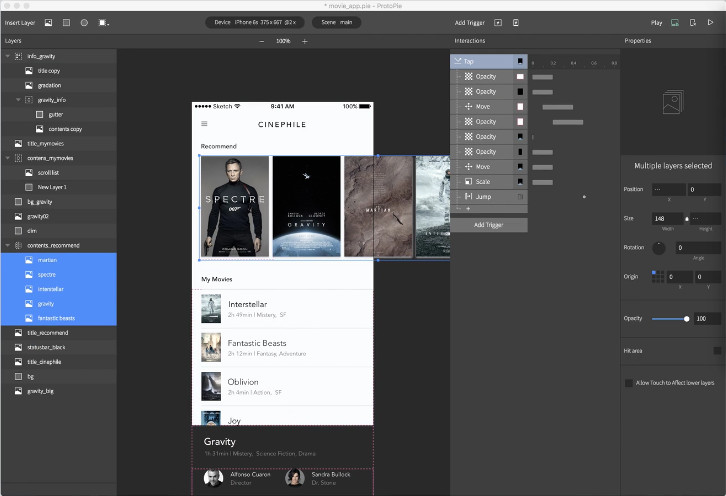Select the spectre layer
The height and width of the screenshot is (496, 726).
[x=59, y=275]
